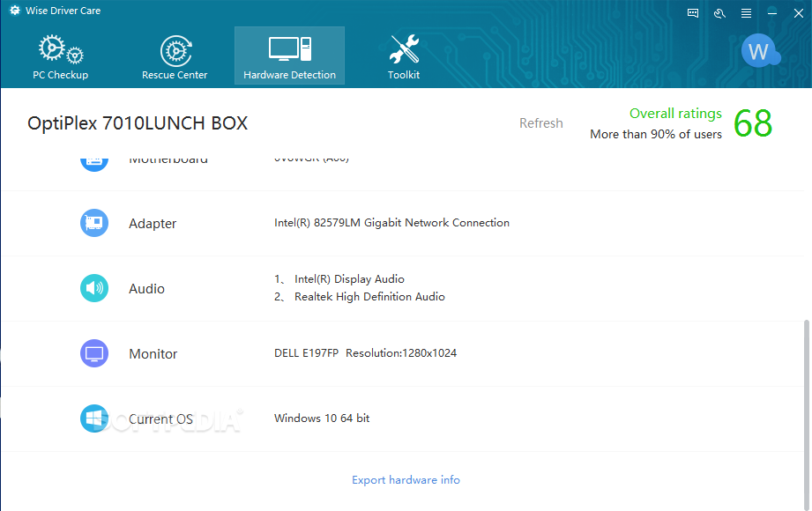Viewport: 812px width, 511px height.
Task: Select the Windows 10 64 bit text
Action: point(322,418)
